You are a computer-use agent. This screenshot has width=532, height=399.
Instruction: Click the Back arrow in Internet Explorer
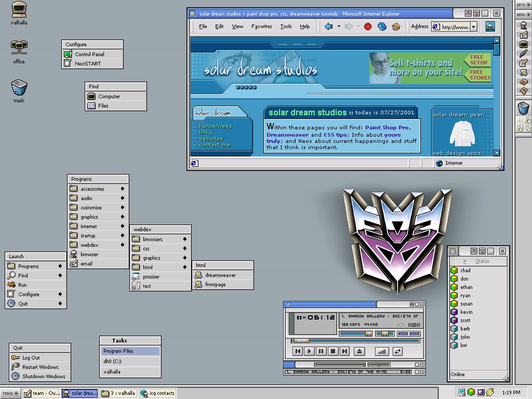[328, 26]
